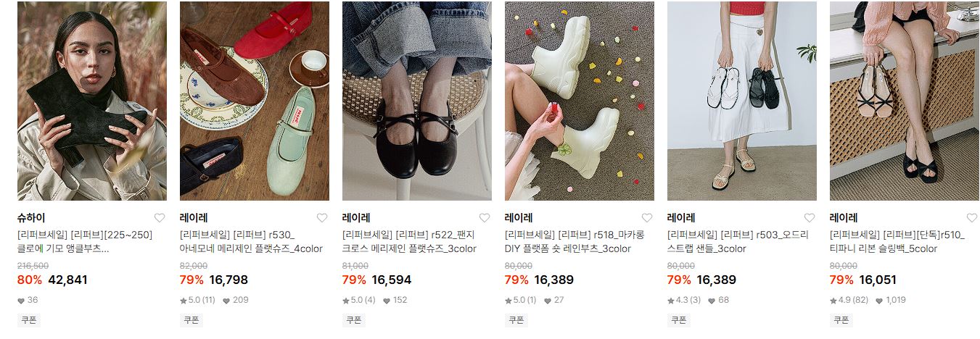Screen dimensions: 980x339
Task: Open product title r530_아네모네 메리제인 플랫슈즈
Action: click(x=241, y=242)
